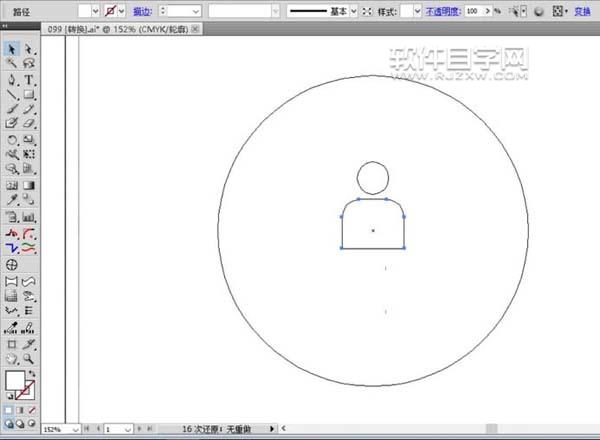This screenshot has height=440, width=600.
Task: Open fill color dropdown in control bar
Action: pyautogui.click(x=96, y=11)
